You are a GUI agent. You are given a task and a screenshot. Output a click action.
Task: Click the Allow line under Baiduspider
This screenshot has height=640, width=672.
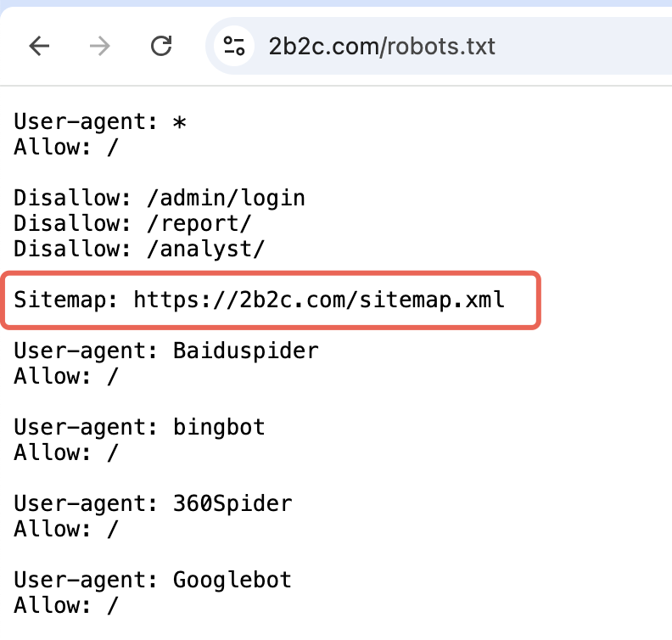65,376
